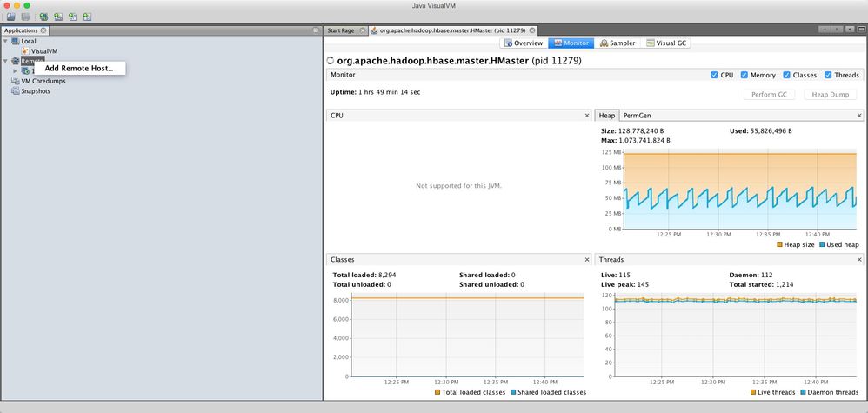
Task: Close the Heap graph panel
Action: click(x=859, y=116)
